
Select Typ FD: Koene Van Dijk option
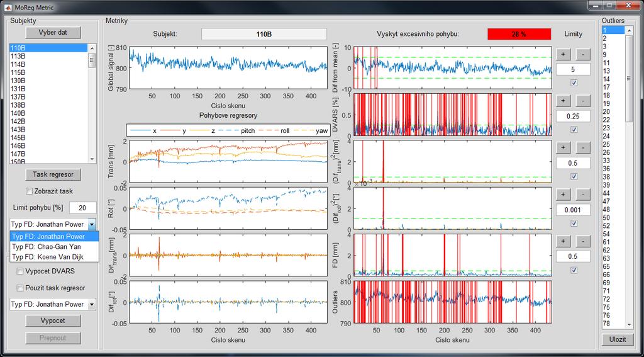pos(54,257)
